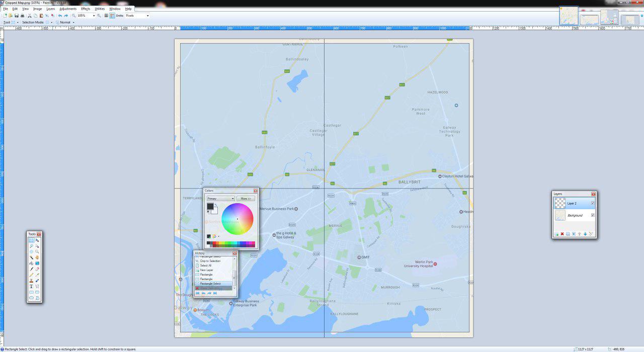The height and width of the screenshot is (352, 644).
Task: Select the Line/Curve tool
Action: 37,286
